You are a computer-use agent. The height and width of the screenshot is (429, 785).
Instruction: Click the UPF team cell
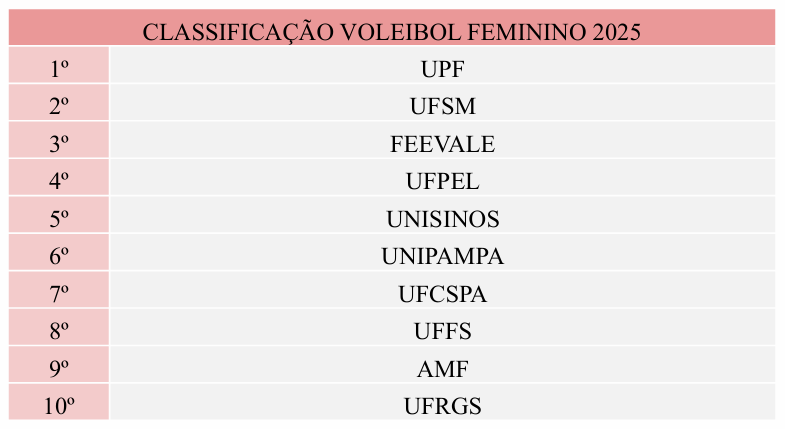point(442,69)
